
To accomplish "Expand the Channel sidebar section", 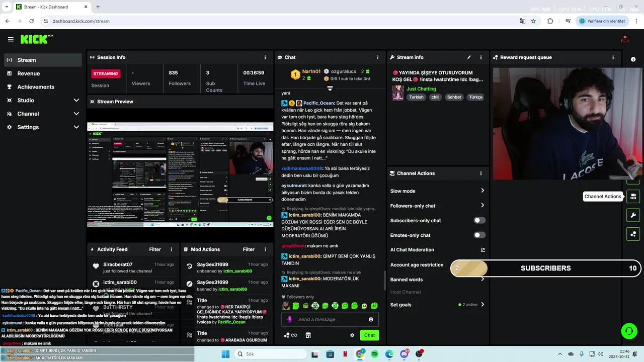I will coord(43,114).
